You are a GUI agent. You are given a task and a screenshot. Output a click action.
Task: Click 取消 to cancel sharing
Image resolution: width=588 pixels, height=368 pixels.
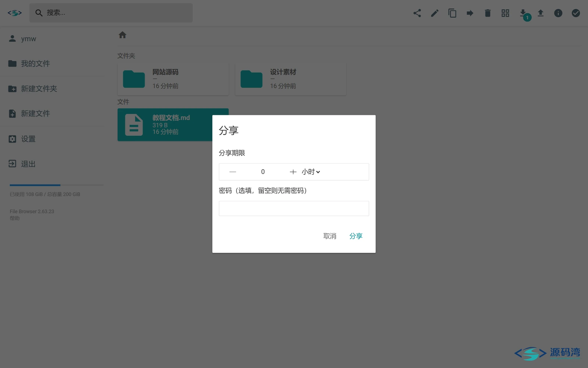coord(330,236)
